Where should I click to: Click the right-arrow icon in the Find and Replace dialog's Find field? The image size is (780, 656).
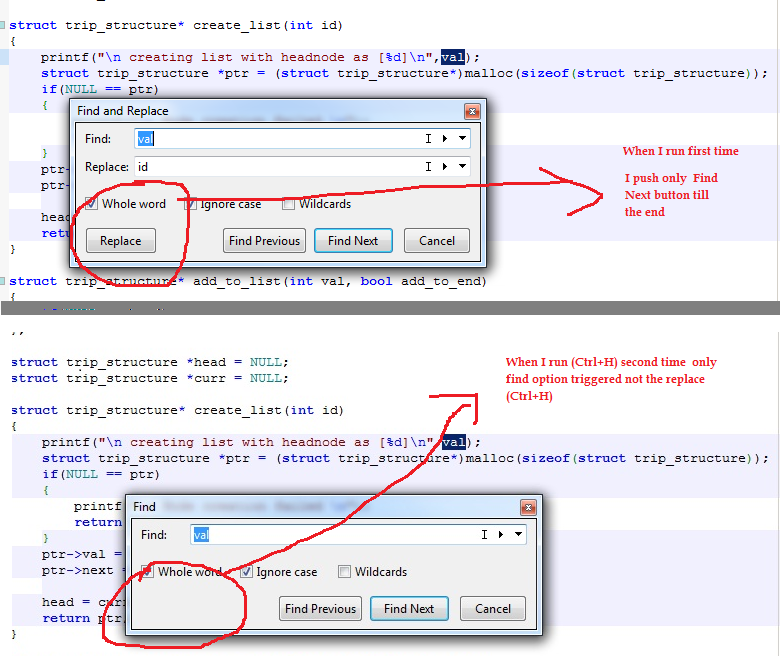pos(444,139)
